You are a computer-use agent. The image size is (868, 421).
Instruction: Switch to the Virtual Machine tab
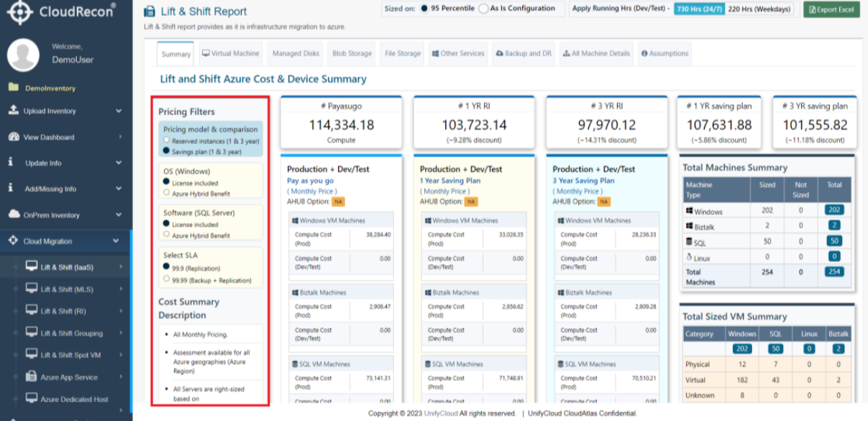point(230,53)
